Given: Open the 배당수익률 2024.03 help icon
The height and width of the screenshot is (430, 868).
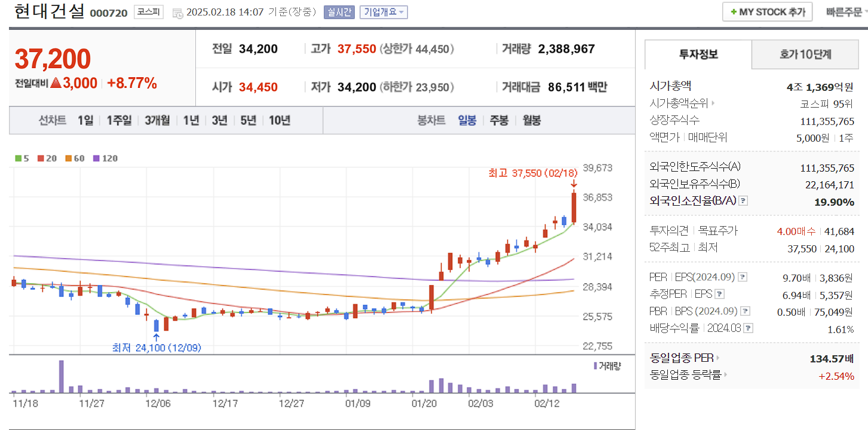Looking at the screenshot, I should tap(749, 327).
